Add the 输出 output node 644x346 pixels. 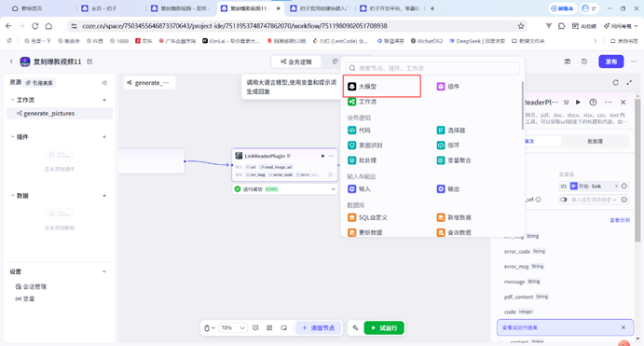tap(448, 189)
